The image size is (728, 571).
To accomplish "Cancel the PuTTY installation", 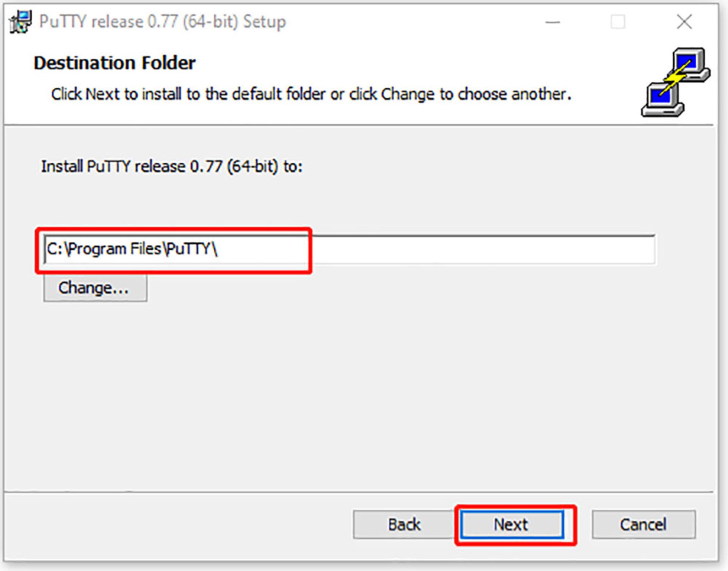I will point(643,525).
